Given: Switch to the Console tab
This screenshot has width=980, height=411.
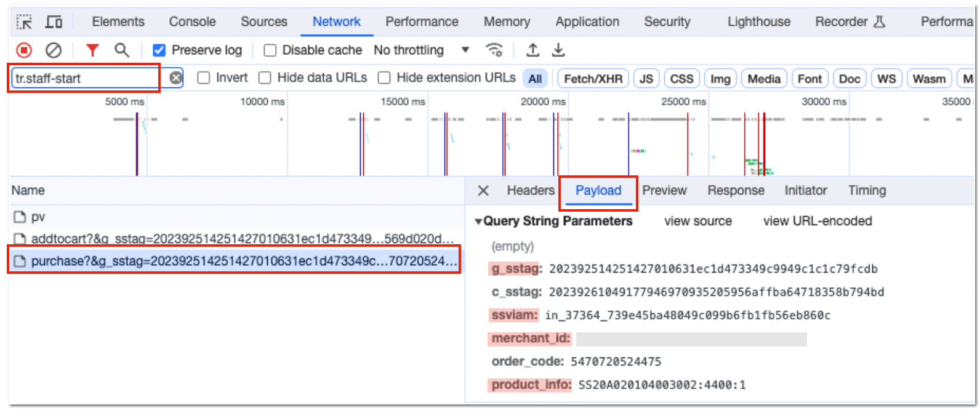Looking at the screenshot, I should tap(193, 22).
